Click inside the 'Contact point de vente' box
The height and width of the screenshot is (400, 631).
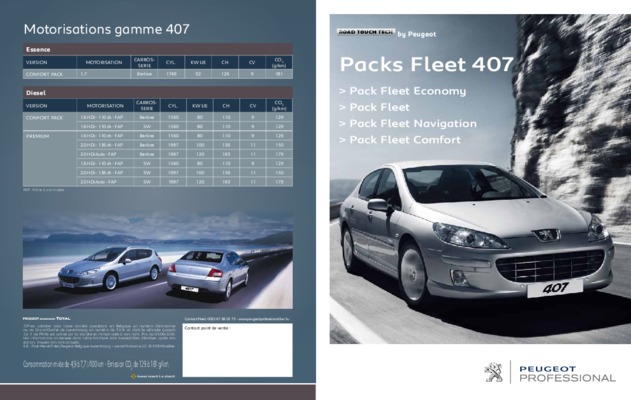pyautogui.click(x=237, y=350)
